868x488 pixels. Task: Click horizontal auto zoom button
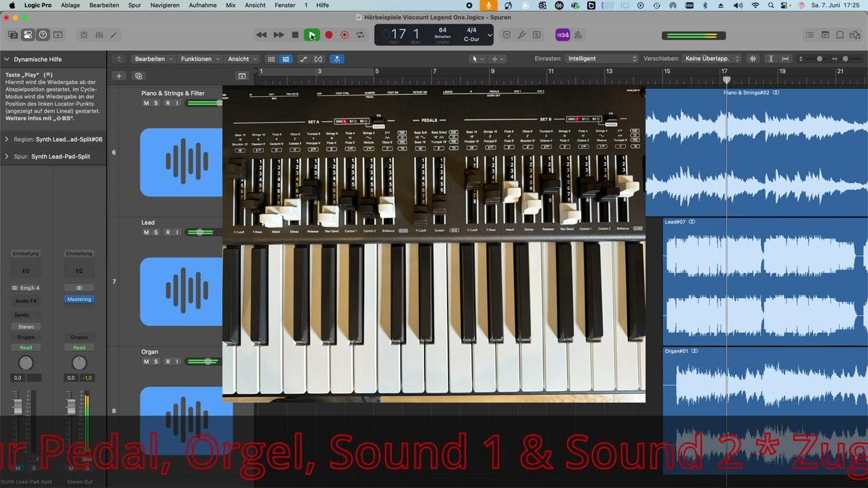785,59
